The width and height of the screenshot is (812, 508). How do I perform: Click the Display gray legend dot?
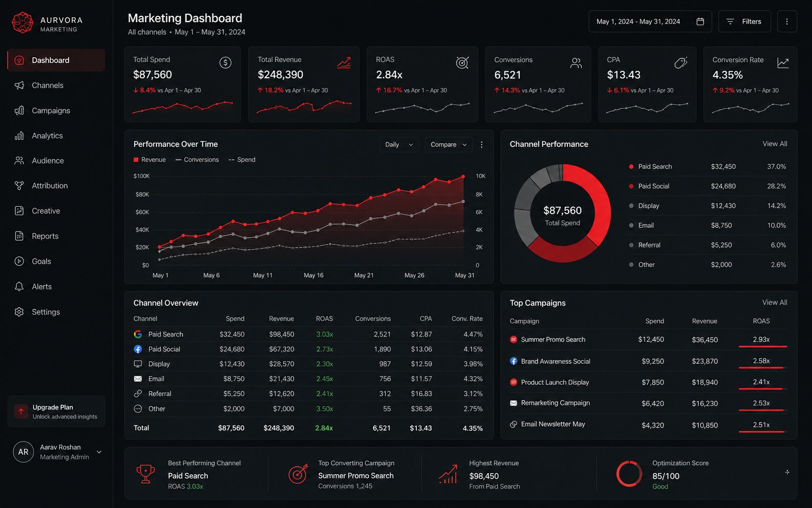[631, 206]
